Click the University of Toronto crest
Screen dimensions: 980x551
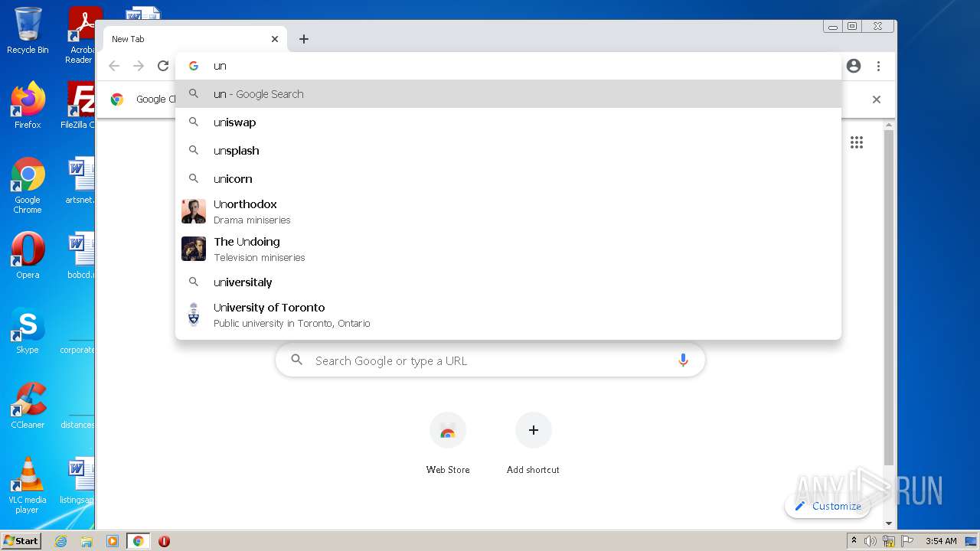tap(194, 315)
